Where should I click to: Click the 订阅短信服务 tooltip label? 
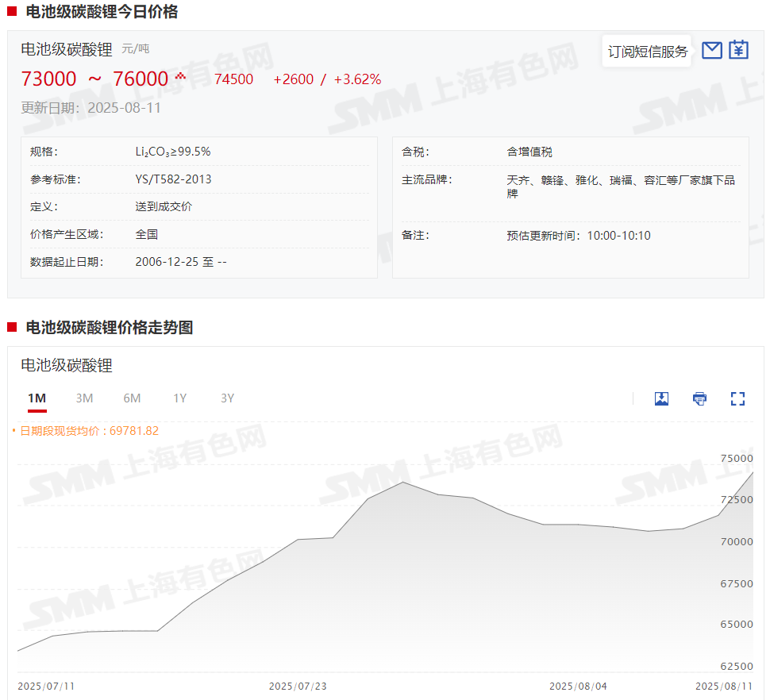coord(647,52)
